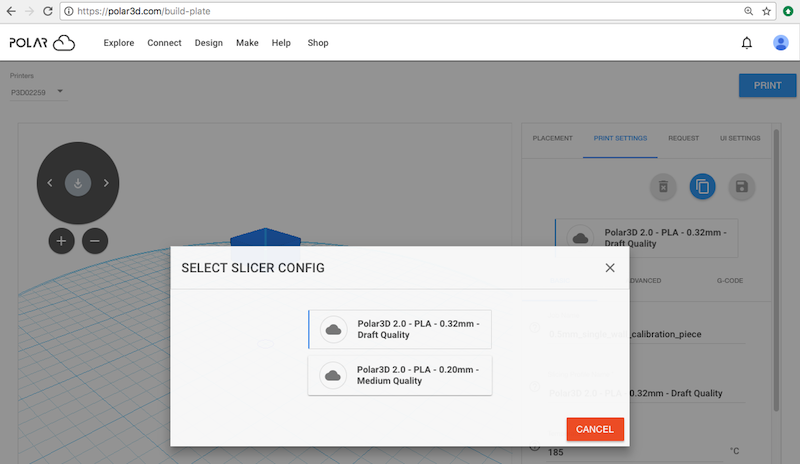Click the center reset-view button on dial
Screen dimensions: 800x464
point(78,183)
